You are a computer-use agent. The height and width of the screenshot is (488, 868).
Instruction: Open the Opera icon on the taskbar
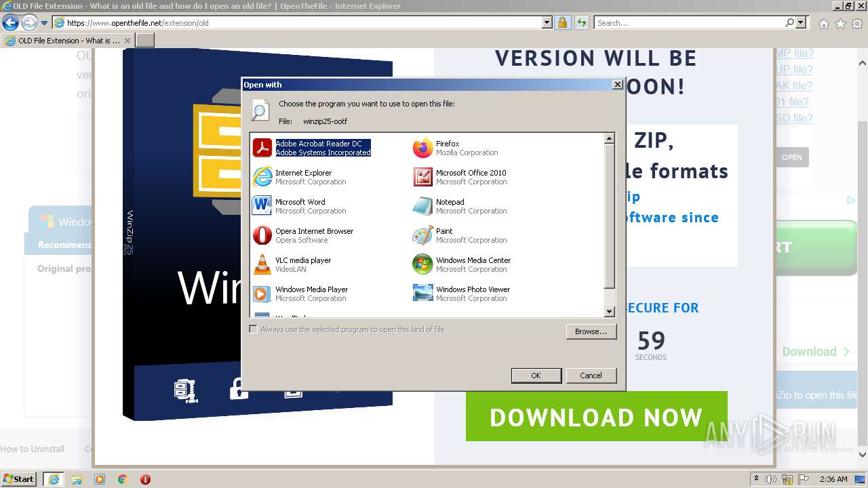(145, 479)
